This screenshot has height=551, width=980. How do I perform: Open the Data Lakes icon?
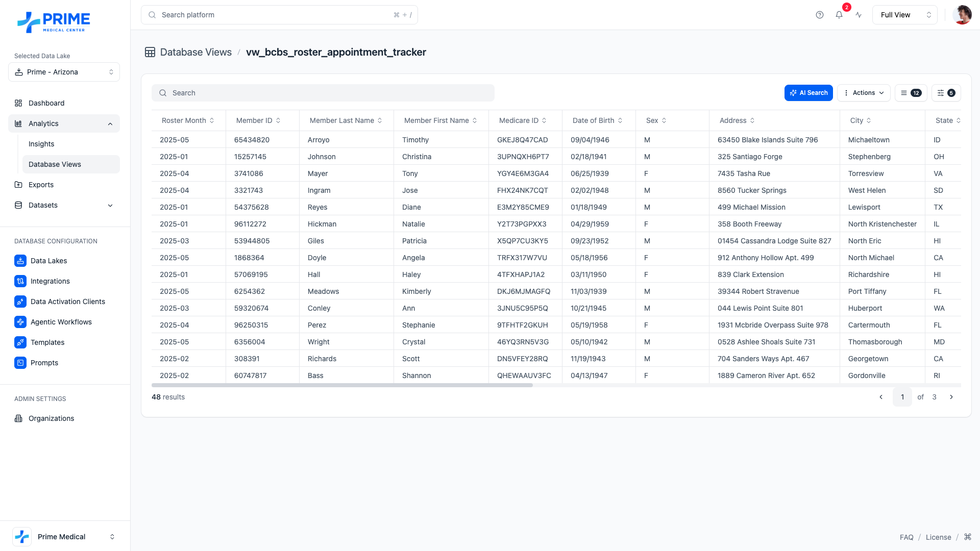pyautogui.click(x=20, y=261)
